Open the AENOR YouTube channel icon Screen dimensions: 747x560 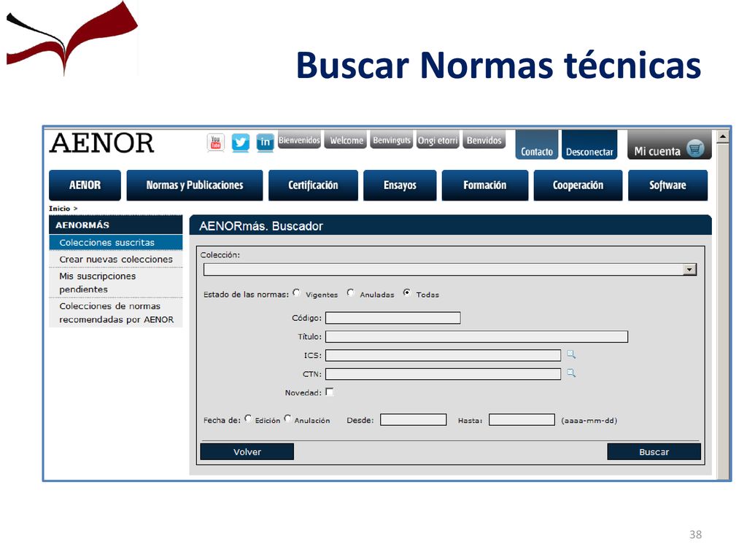216,142
